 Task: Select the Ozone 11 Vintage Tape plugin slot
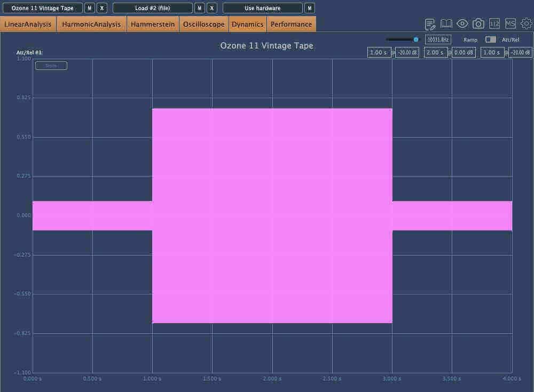tap(43, 8)
